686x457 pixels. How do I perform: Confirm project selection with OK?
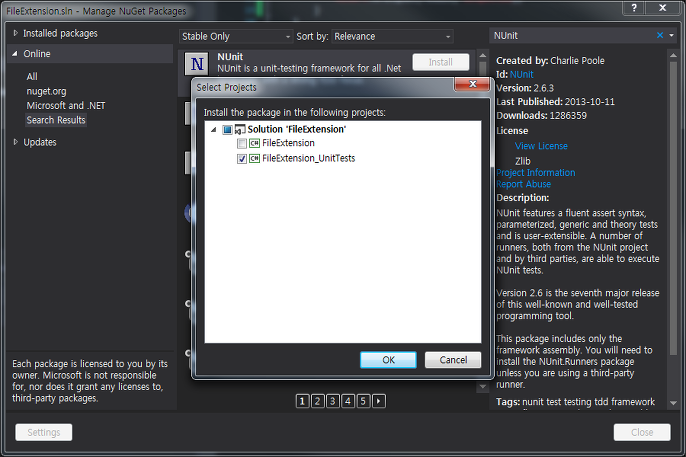tap(388, 360)
